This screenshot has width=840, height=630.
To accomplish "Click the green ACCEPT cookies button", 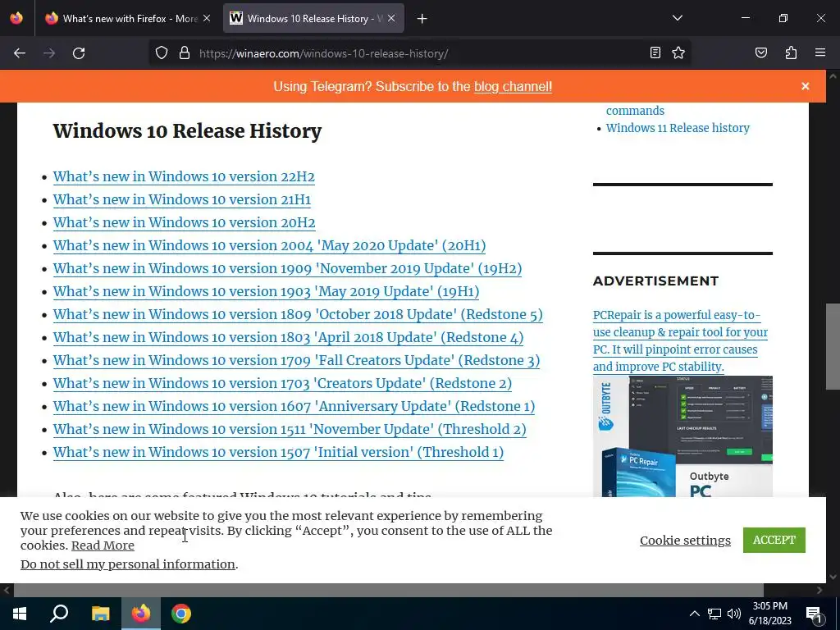I will [774, 540].
